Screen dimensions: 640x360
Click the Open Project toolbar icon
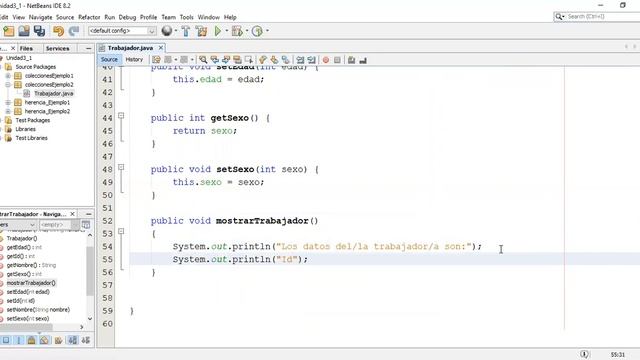click(24, 31)
